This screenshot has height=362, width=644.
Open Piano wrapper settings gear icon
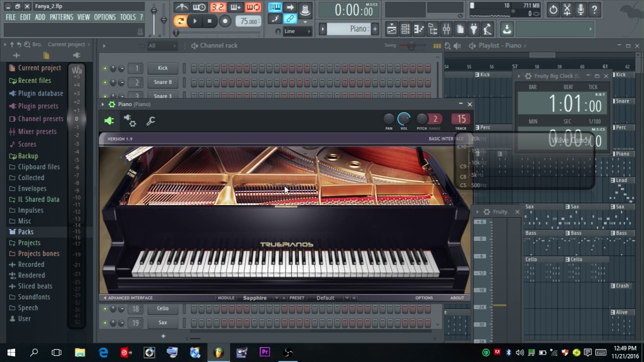click(130, 121)
